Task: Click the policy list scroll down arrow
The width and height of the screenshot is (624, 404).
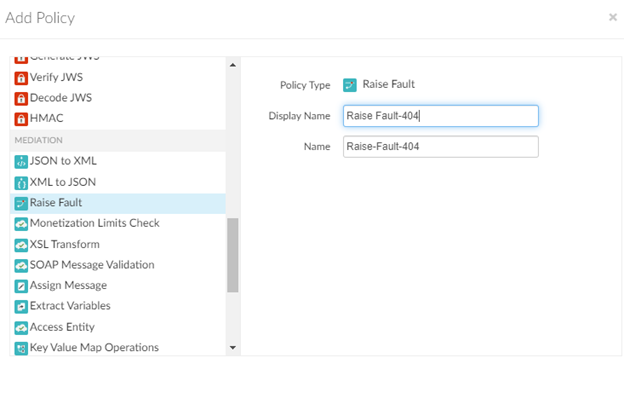Action: coord(233,348)
